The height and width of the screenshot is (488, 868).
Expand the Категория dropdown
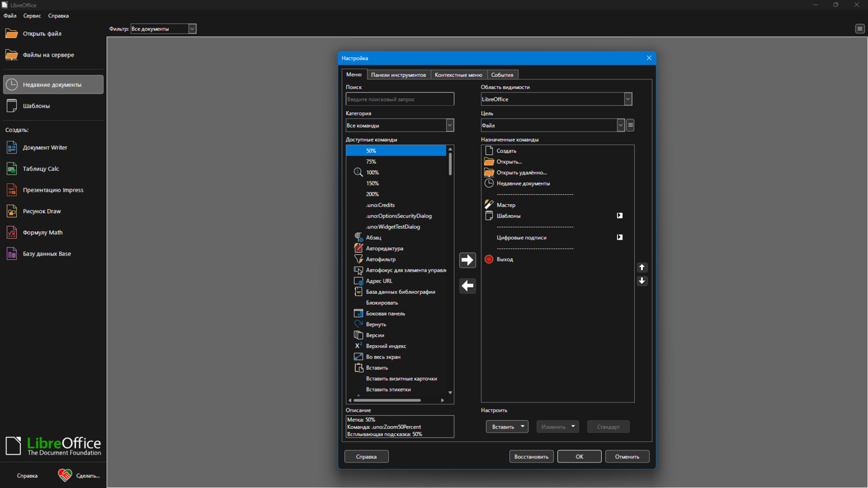(450, 125)
